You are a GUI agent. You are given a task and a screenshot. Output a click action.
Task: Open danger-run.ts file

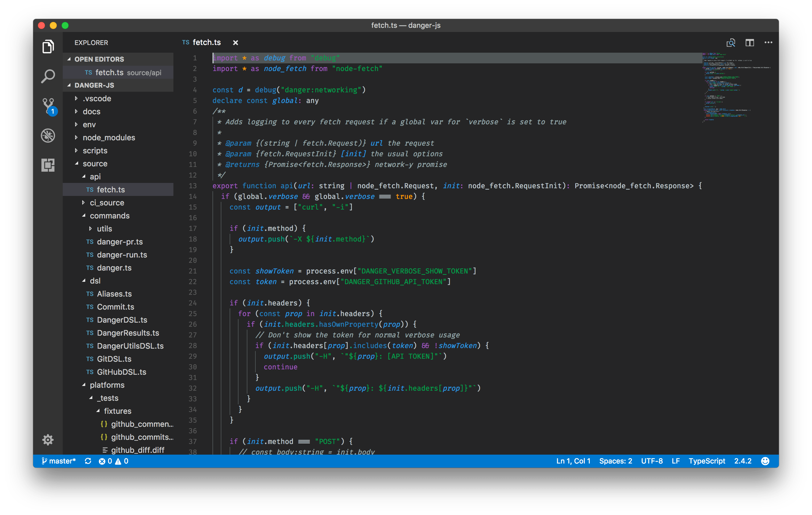118,255
